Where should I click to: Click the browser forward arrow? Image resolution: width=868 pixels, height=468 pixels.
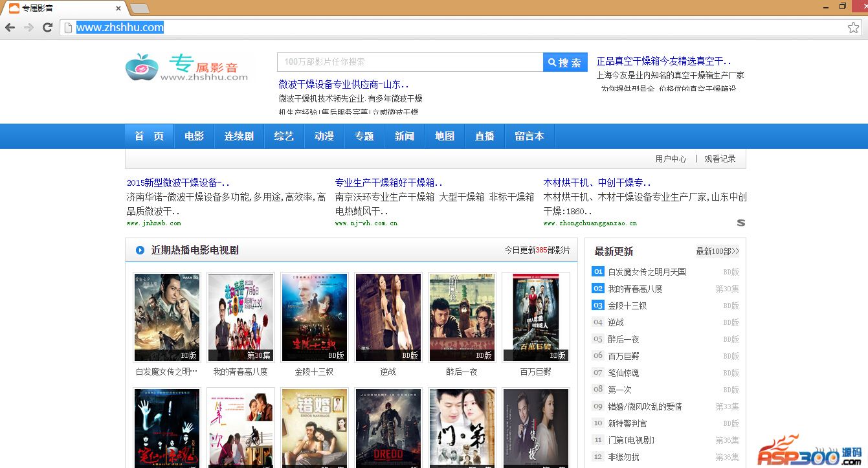tap(28, 27)
